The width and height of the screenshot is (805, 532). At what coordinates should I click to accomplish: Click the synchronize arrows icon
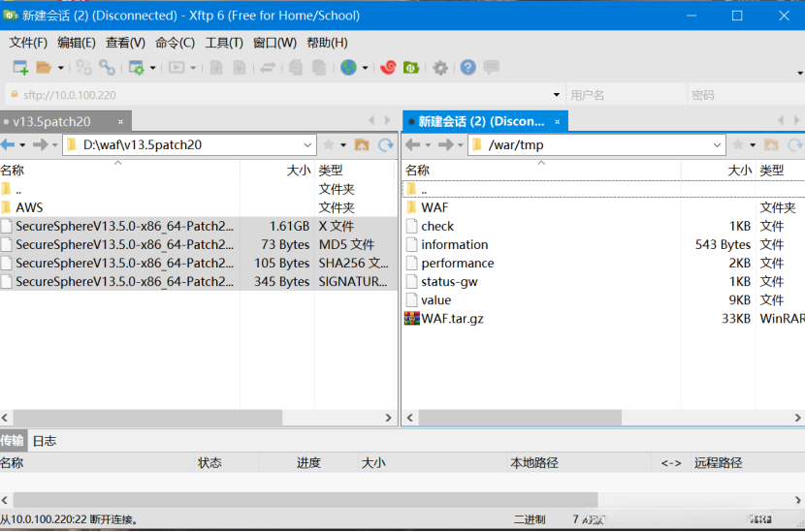click(268, 67)
